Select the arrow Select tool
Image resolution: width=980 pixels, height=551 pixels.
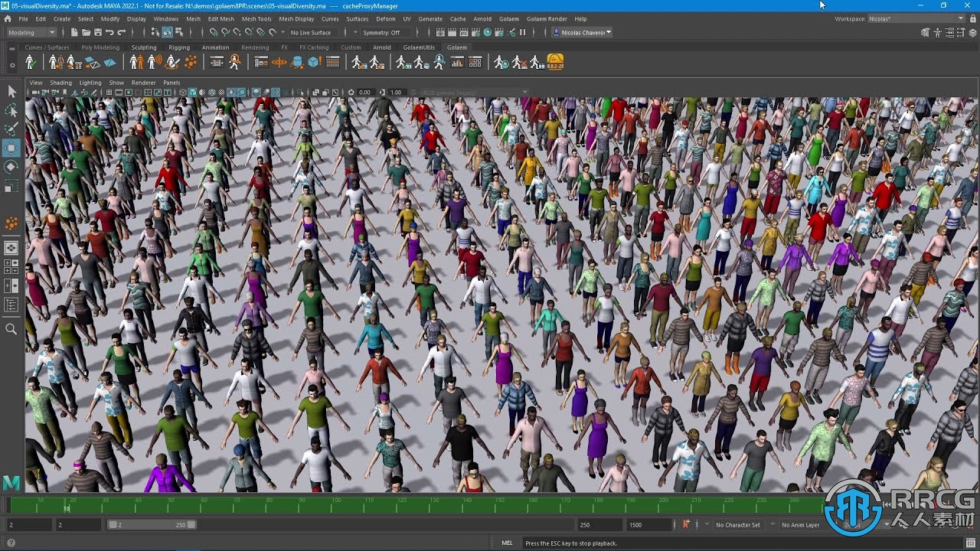pyautogui.click(x=11, y=91)
